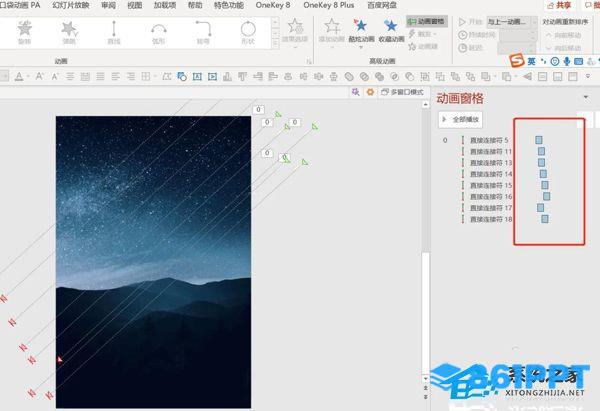Click the 全部播放 play all button

461,119
